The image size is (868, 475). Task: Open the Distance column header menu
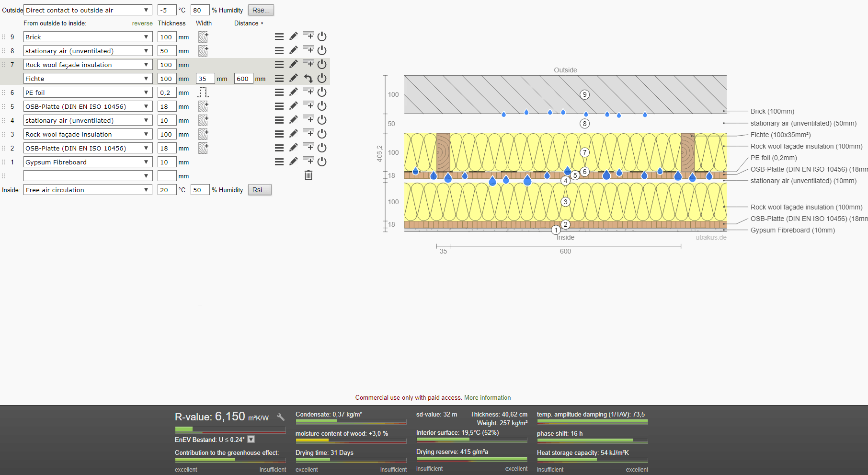[x=249, y=23]
